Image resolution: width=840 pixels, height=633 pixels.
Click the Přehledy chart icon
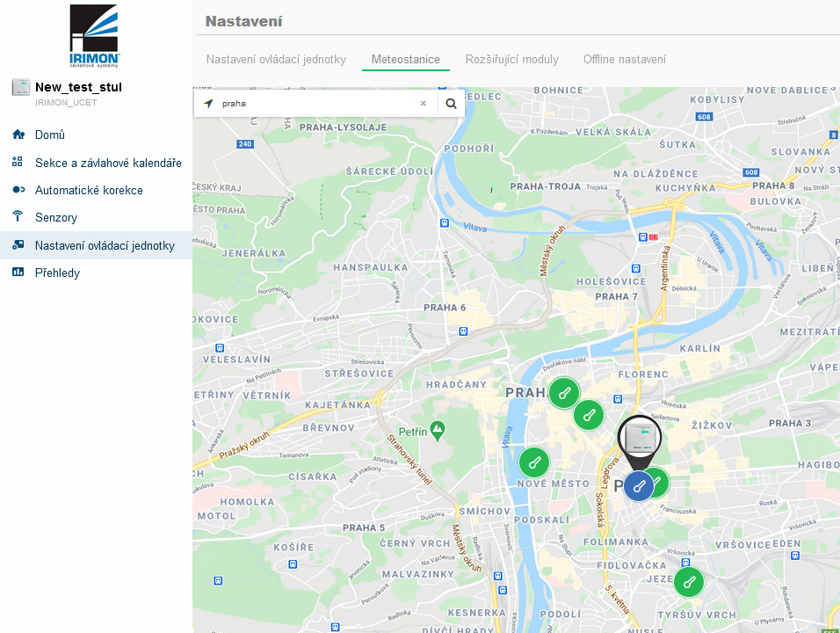click(x=18, y=273)
